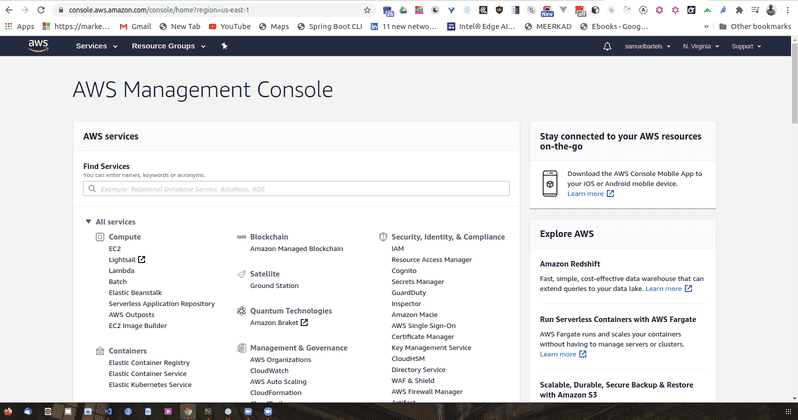Open the Support dropdown menu
This screenshot has width=798, height=420.
746,46
